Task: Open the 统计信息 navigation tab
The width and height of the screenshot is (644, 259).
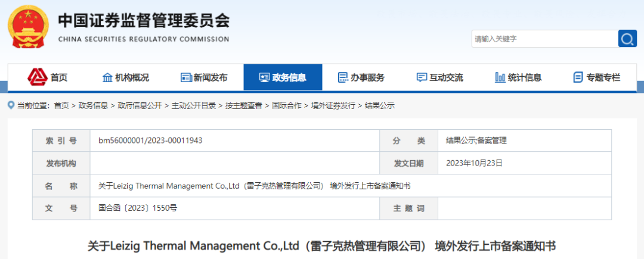Action: [518, 77]
